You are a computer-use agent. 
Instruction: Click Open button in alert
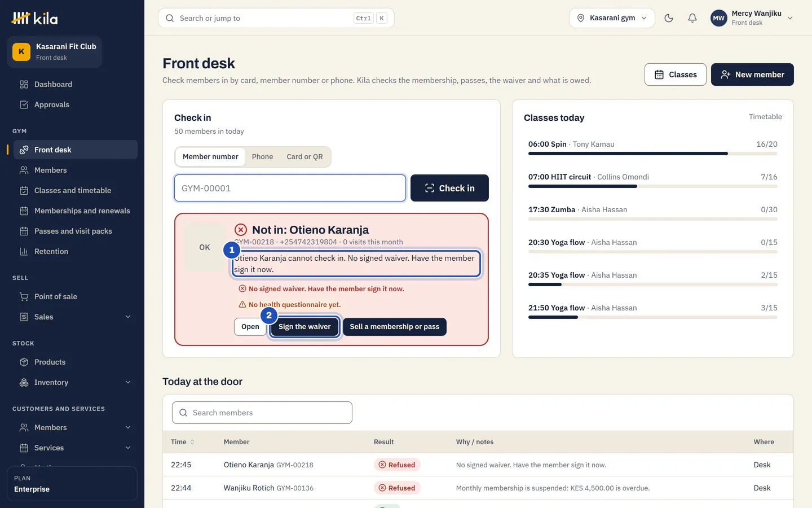pos(250,327)
